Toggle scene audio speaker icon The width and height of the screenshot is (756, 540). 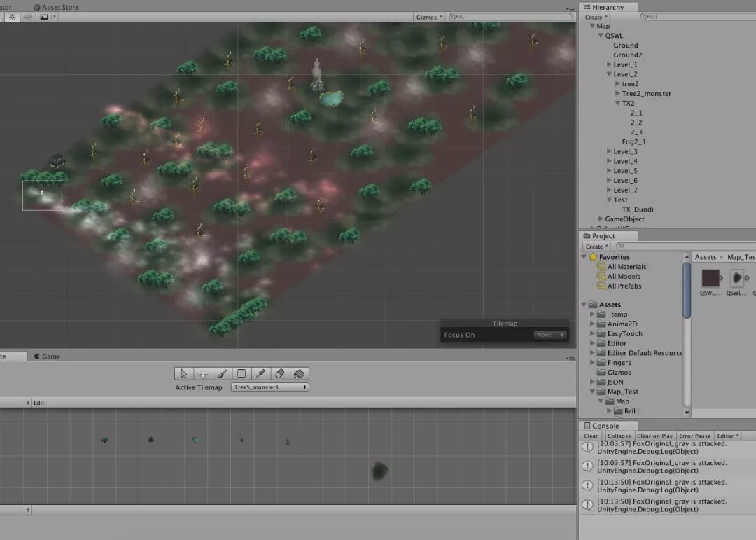pos(28,17)
